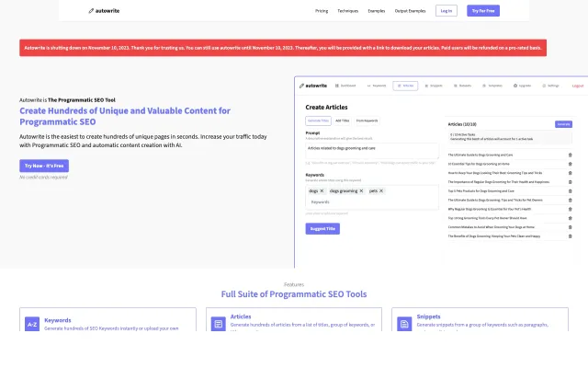Click trash icon beside last listed article
The height and width of the screenshot is (368, 588).
coord(570,236)
